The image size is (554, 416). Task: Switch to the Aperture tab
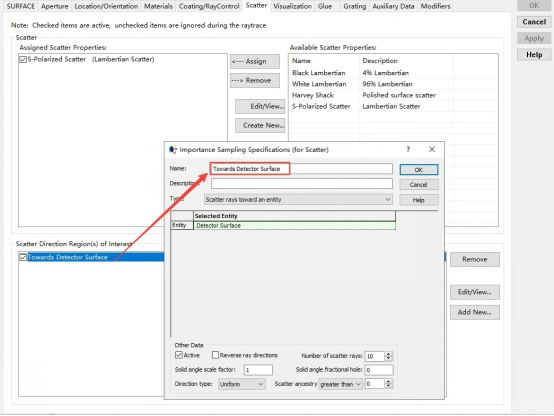coord(54,6)
